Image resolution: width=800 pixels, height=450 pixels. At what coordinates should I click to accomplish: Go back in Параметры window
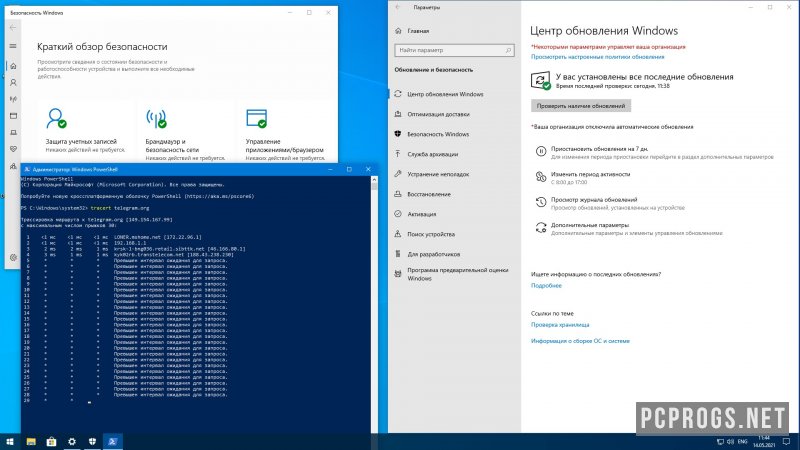398,7
